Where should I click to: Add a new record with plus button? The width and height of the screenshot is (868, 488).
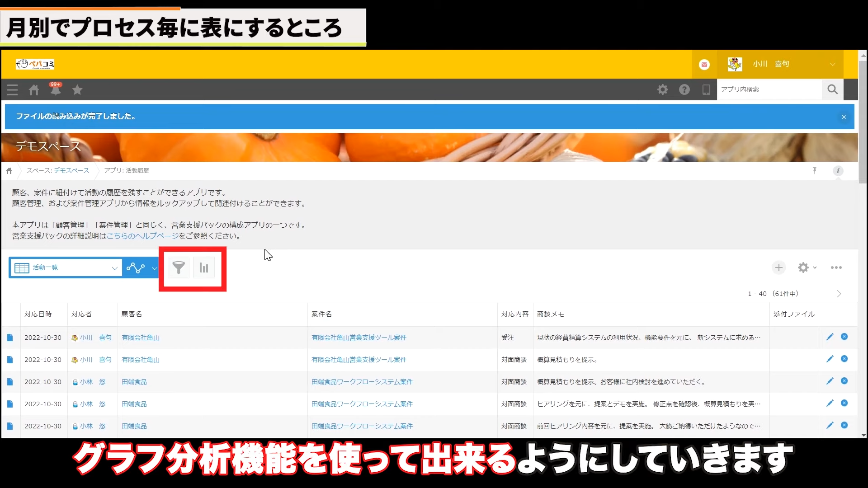point(778,267)
